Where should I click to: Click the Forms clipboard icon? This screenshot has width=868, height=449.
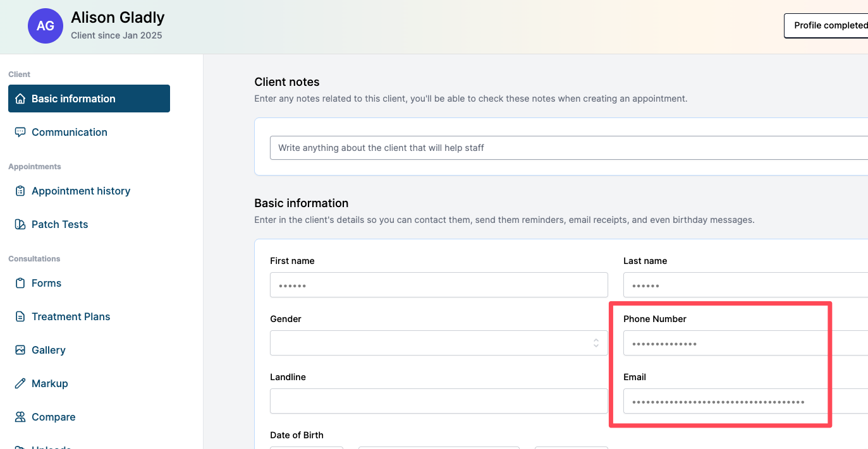[x=20, y=283]
